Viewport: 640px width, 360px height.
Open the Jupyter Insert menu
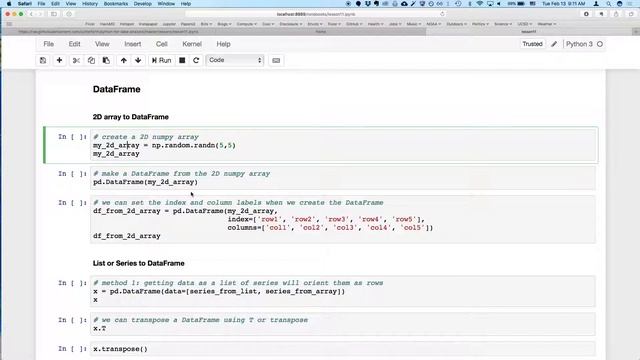(x=133, y=44)
